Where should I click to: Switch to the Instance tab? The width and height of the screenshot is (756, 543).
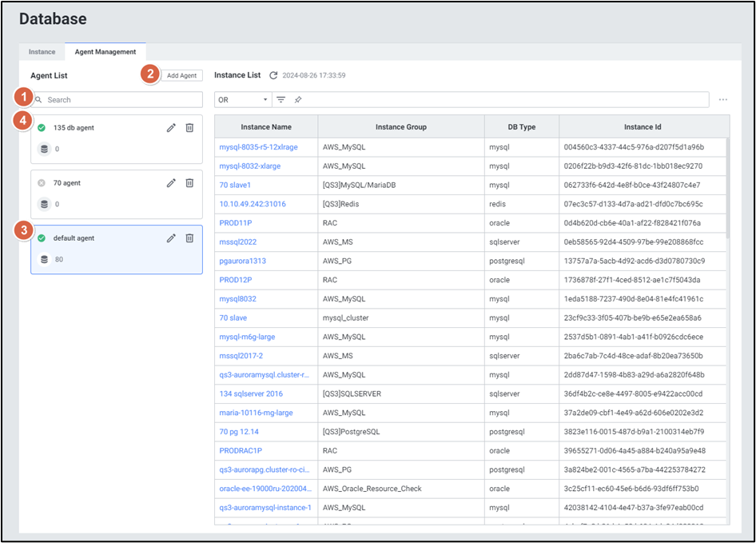point(42,52)
